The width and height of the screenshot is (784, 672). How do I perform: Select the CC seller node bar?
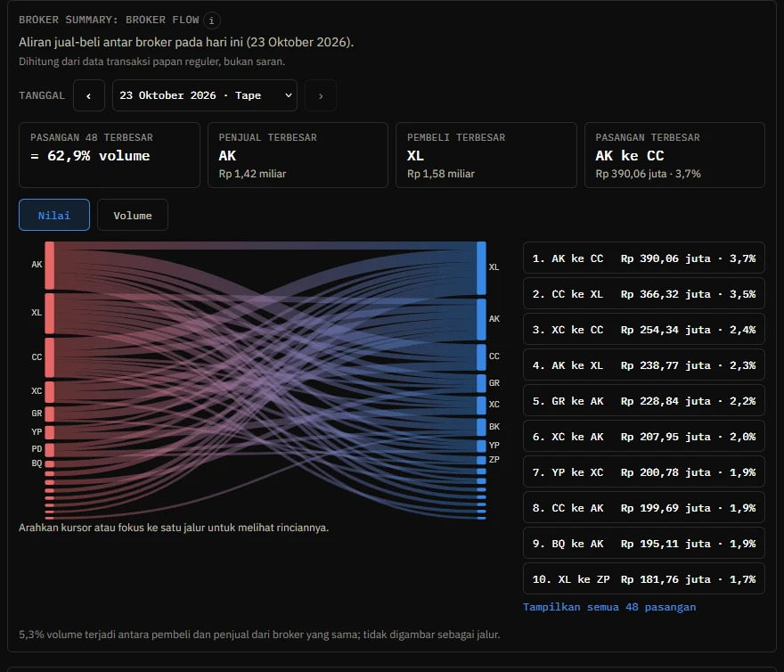[50, 357]
